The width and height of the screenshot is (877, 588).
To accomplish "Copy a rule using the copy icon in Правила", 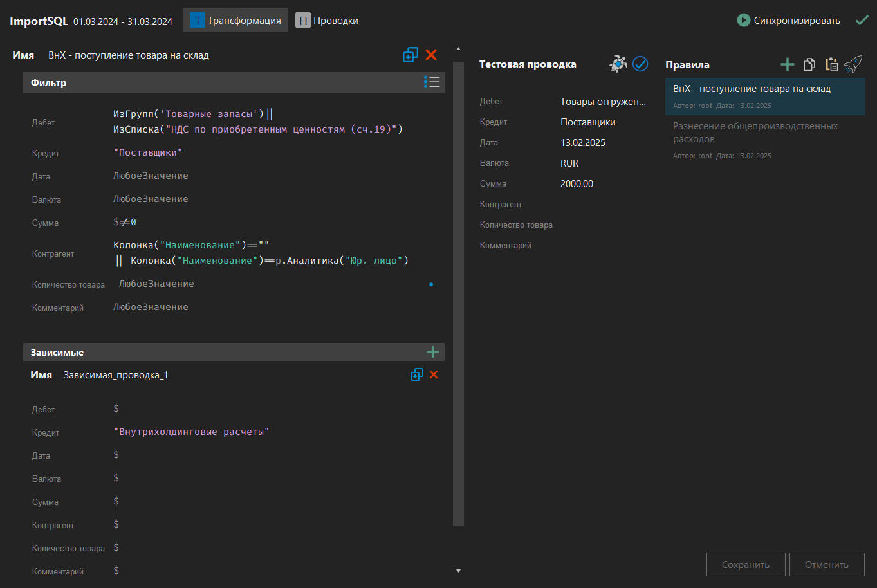I will click(809, 64).
